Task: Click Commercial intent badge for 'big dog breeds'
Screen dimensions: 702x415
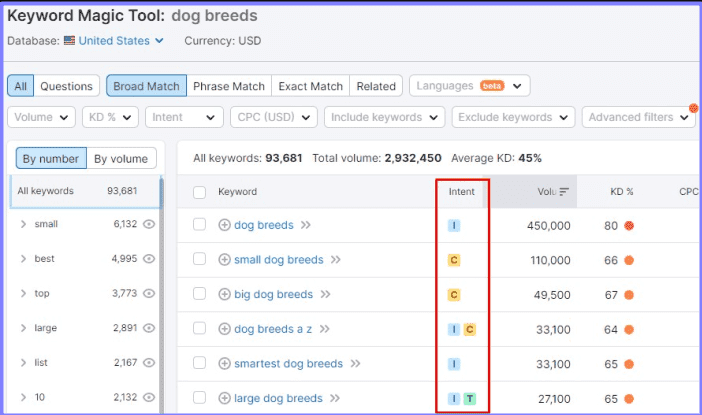Action: (454, 295)
